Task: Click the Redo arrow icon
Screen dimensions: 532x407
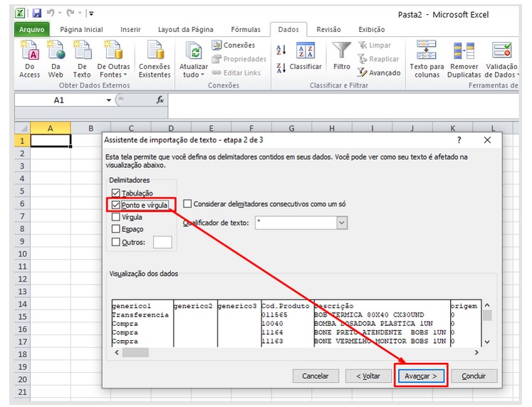Action: (x=71, y=13)
